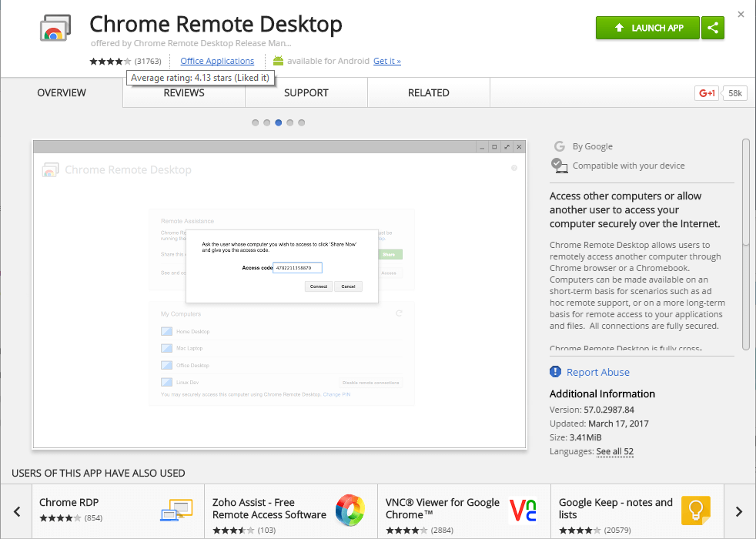Go to next related apps with right arrow
This screenshot has height=539, width=756.
click(x=739, y=511)
